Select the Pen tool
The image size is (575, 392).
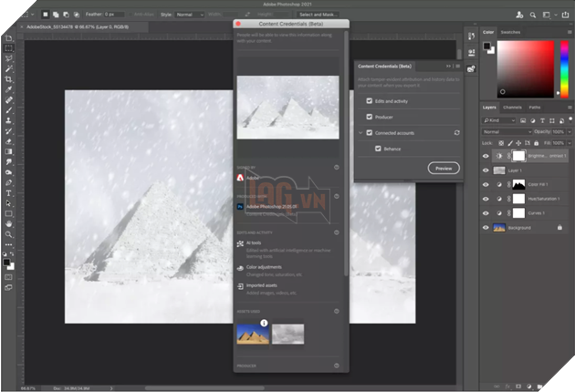tap(9, 182)
